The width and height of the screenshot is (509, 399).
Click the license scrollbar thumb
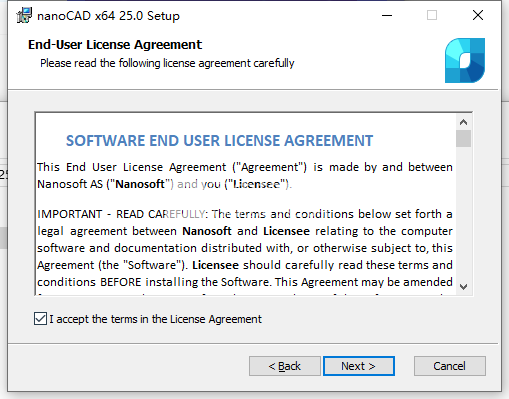463,138
